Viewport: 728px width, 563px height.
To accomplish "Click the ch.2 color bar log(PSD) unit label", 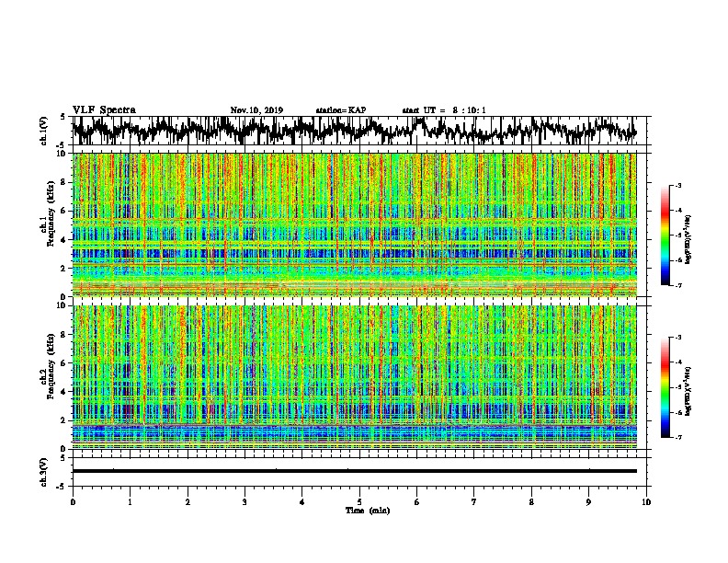I will [x=688, y=391].
